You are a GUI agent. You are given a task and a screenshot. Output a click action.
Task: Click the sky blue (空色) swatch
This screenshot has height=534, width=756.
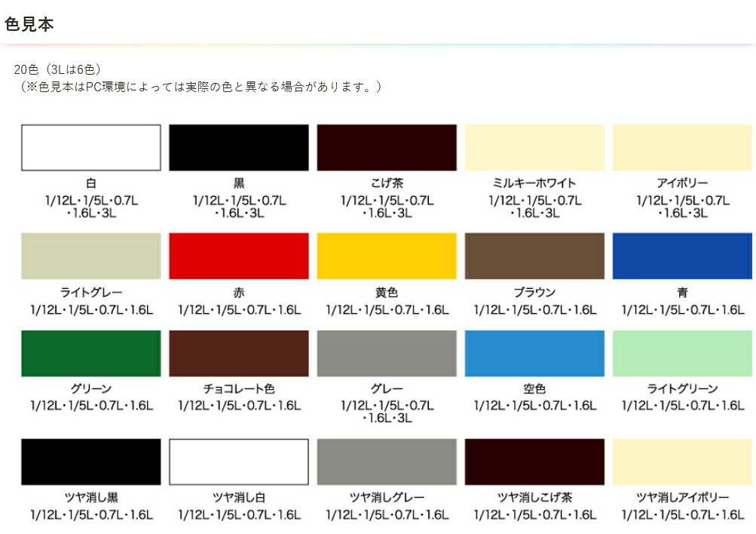(534, 354)
